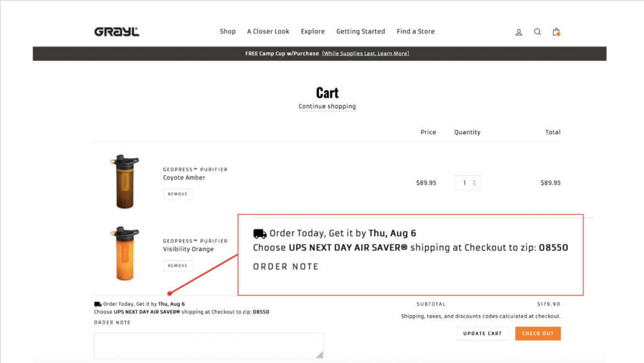Click the orange Check Out button
Screen dimensions: 644x363
(538, 333)
